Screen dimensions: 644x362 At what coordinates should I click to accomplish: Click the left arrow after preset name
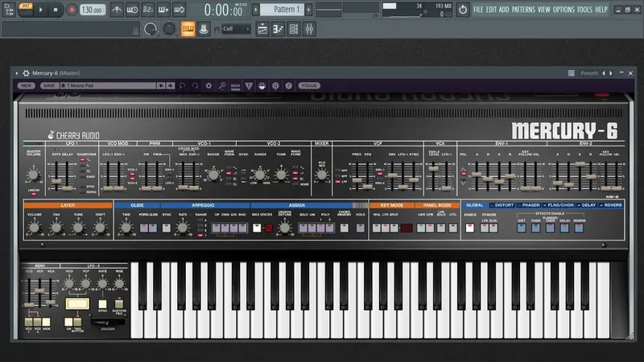(x=161, y=85)
